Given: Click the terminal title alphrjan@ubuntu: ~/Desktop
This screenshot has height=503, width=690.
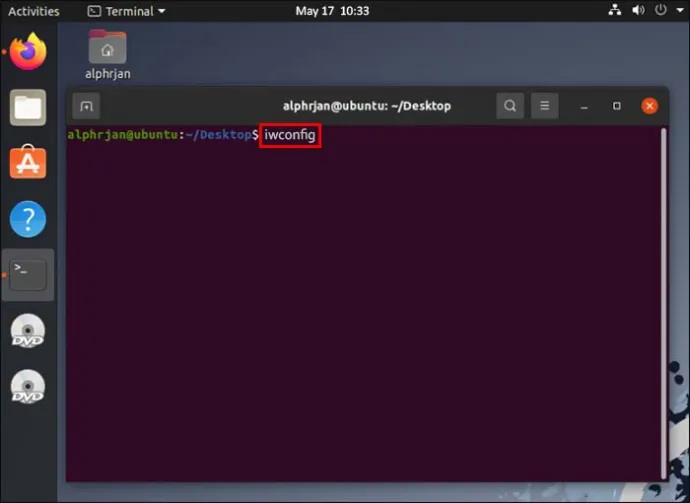Looking at the screenshot, I should click(x=367, y=106).
